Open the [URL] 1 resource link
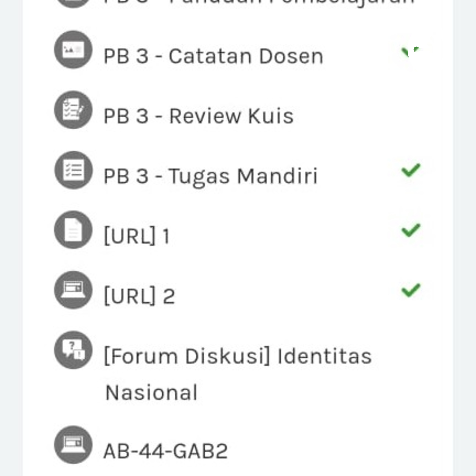 click(x=137, y=236)
